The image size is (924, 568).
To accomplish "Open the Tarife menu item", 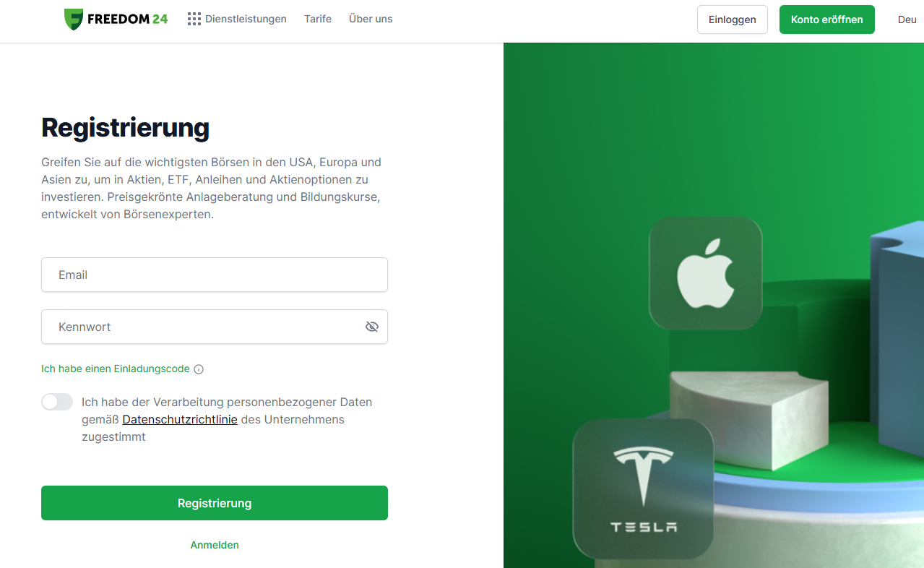I will pos(318,19).
